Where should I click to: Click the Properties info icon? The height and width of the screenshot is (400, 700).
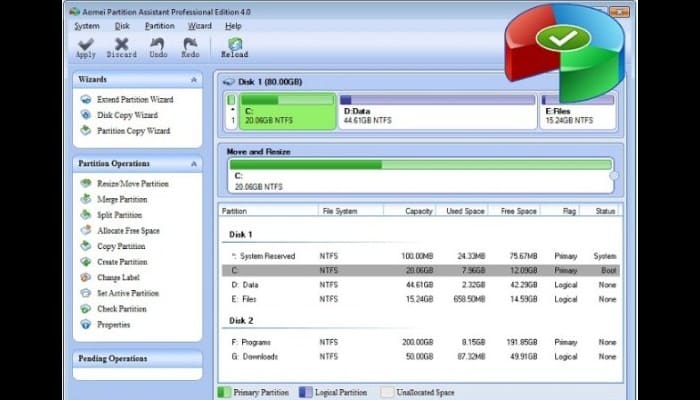[86, 325]
